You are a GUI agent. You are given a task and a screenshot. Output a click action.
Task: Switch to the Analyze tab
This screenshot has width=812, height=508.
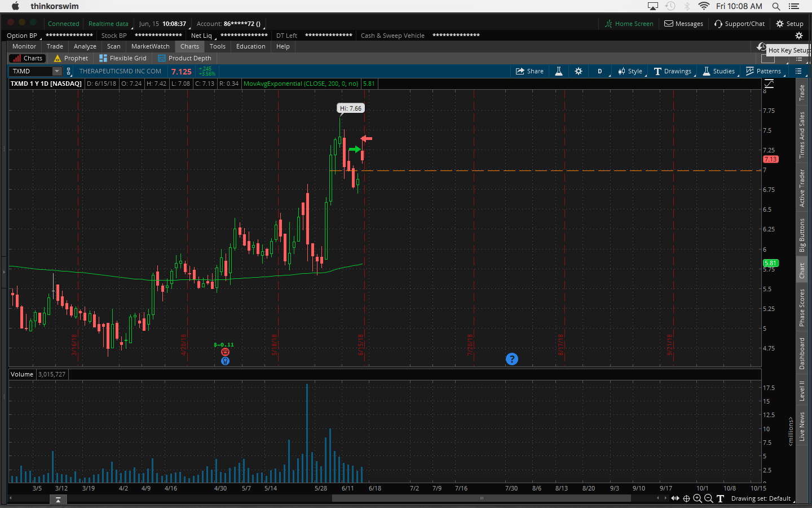85,46
